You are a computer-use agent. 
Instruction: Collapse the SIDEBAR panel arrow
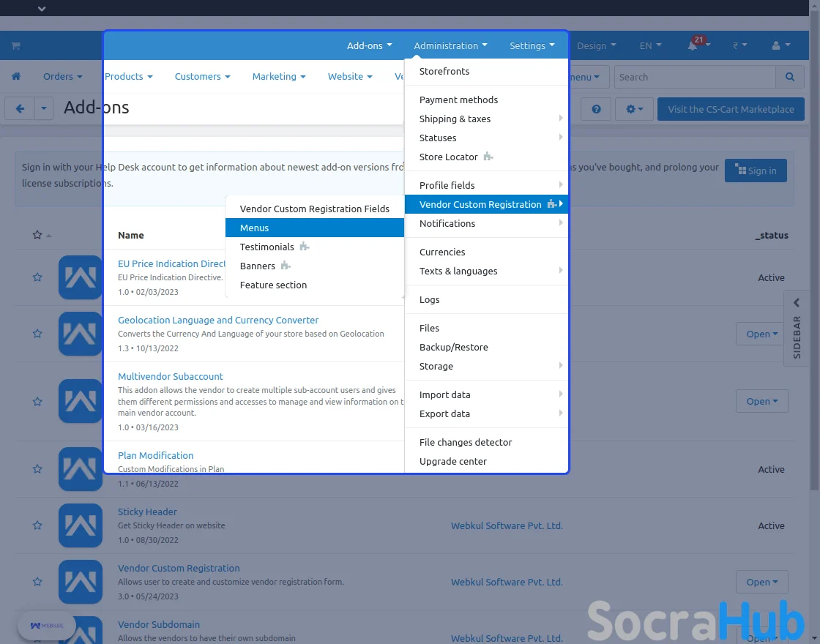click(797, 303)
